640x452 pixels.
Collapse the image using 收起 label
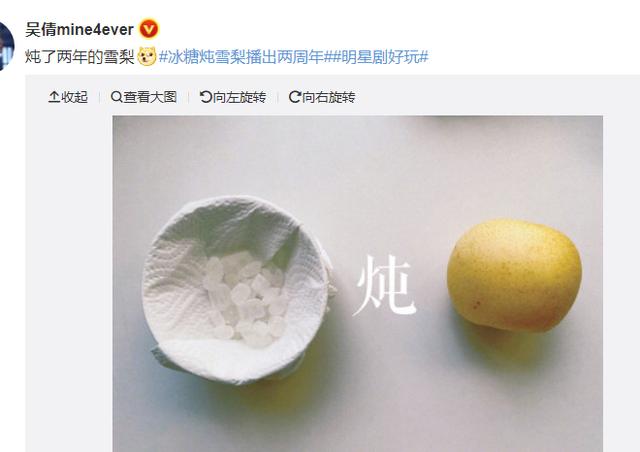click(x=74, y=97)
